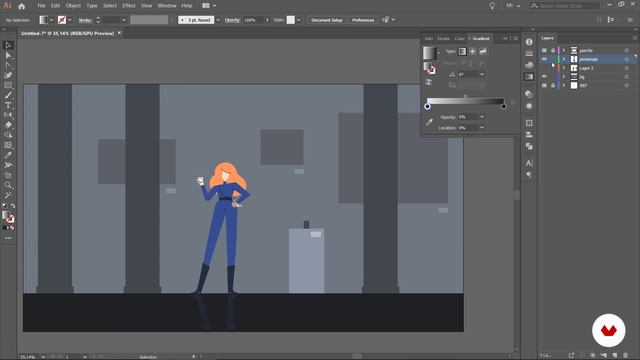Image resolution: width=640 pixels, height=360 pixels.
Task: Select the Reflect tool
Action: click(8, 115)
